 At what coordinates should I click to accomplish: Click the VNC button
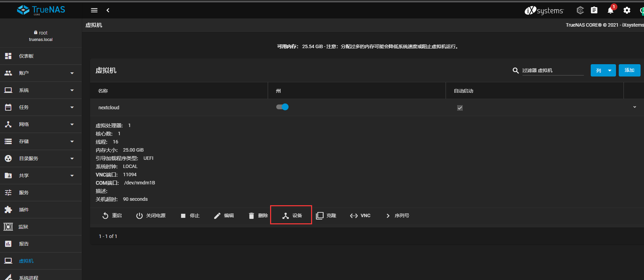(x=360, y=215)
